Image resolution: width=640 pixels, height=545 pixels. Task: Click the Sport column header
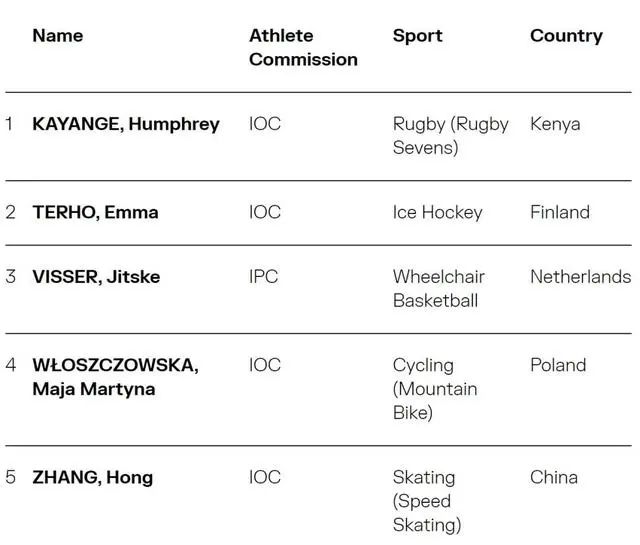(x=418, y=36)
